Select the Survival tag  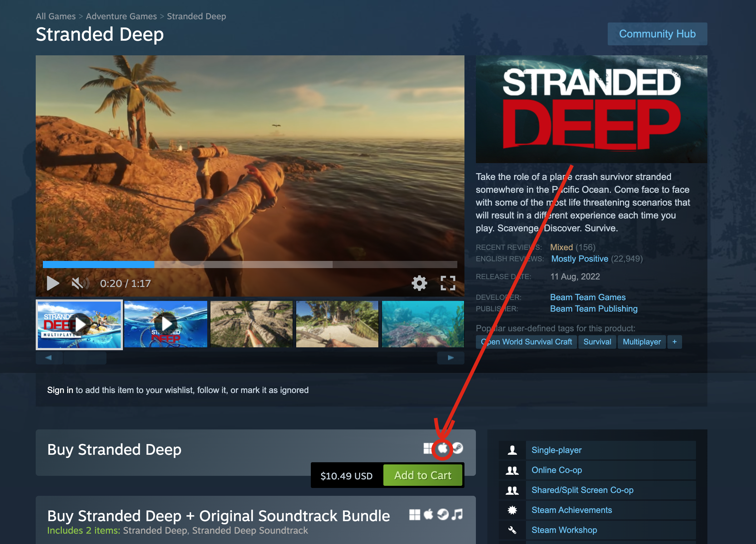pos(597,342)
